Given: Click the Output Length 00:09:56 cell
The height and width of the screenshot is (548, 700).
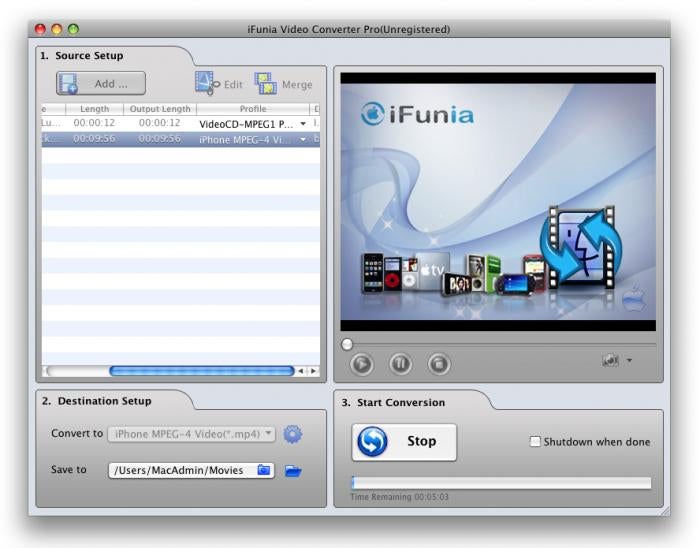Looking at the screenshot, I should (159, 139).
